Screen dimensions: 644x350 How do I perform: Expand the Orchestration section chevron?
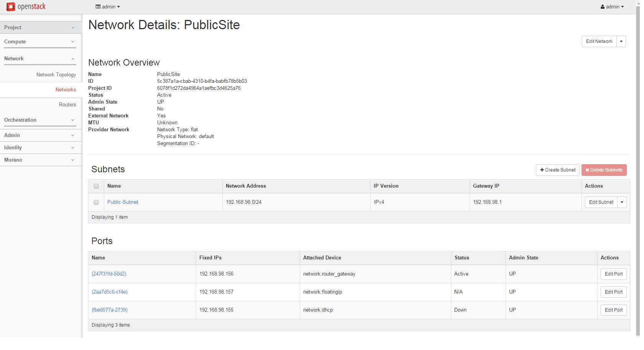(x=73, y=120)
